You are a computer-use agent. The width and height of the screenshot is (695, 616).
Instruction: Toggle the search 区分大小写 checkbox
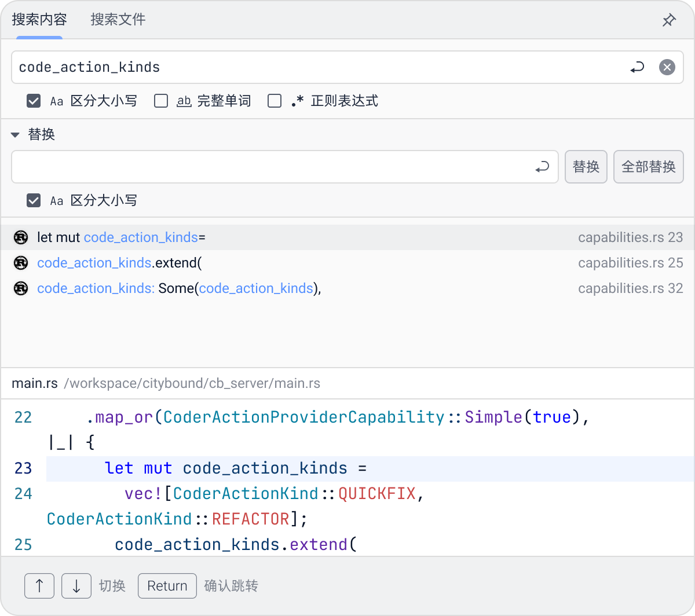click(x=34, y=101)
